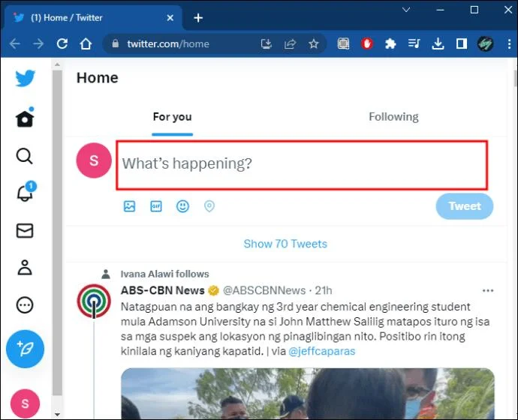Screen dimensions: 518x420
Task: Open Profile person icon in sidebar
Action: (x=25, y=267)
